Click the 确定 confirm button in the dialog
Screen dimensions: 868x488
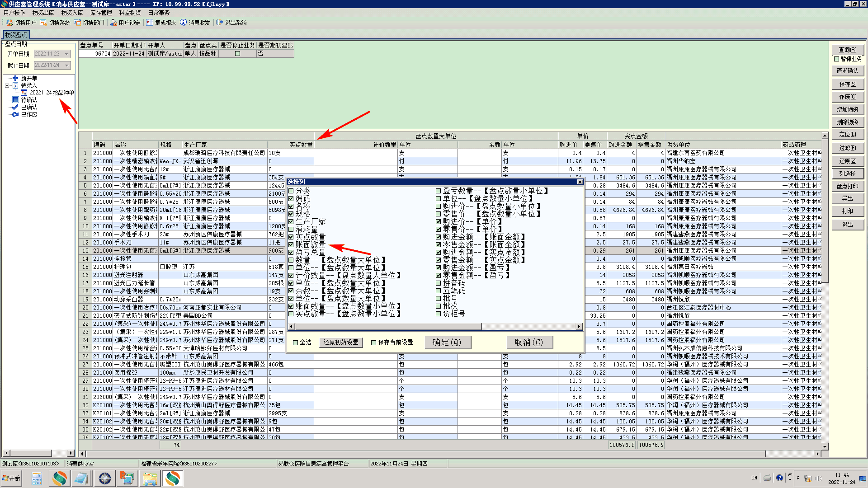click(447, 343)
